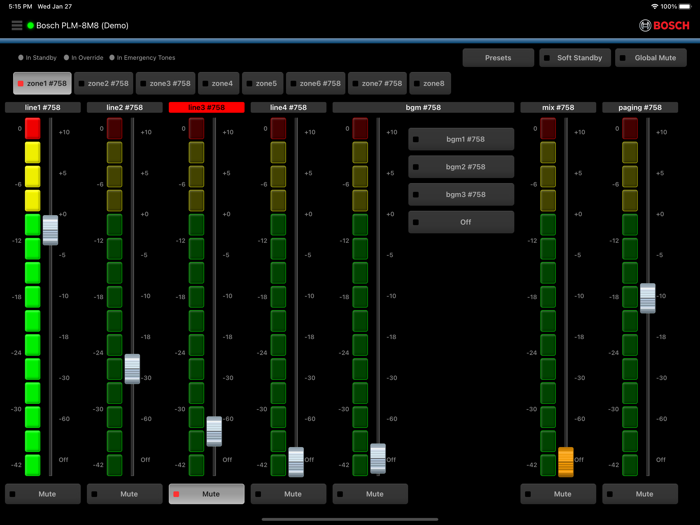Select the zone8 tab
The image size is (700, 525).
coord(430,83)
